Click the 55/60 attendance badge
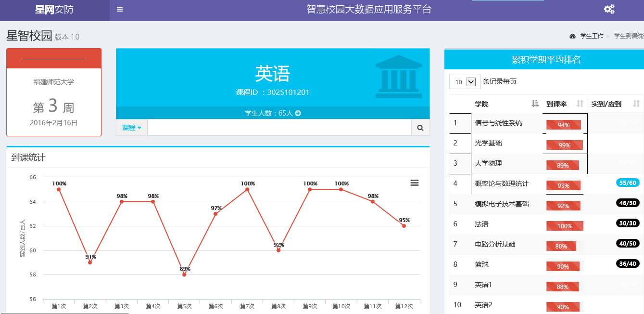Viewport: 644px width, 314px height. pyautogui.click(x=628, y=183)
